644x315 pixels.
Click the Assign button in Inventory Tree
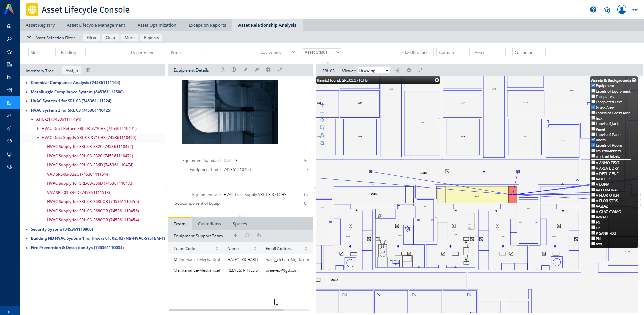71,71
